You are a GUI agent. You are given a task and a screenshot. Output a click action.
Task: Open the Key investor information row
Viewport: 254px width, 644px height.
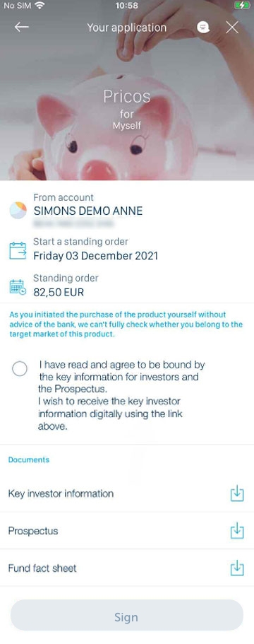tap(127, 493)
